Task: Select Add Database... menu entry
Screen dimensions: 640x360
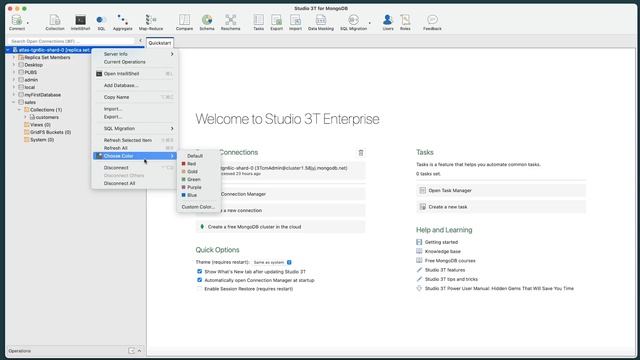Action: click(135, 85)
